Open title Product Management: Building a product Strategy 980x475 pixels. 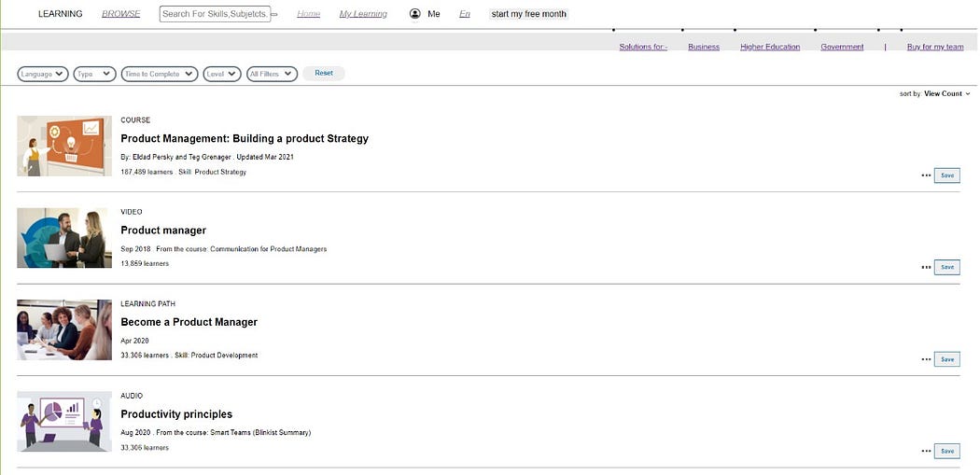pos(245,139)
